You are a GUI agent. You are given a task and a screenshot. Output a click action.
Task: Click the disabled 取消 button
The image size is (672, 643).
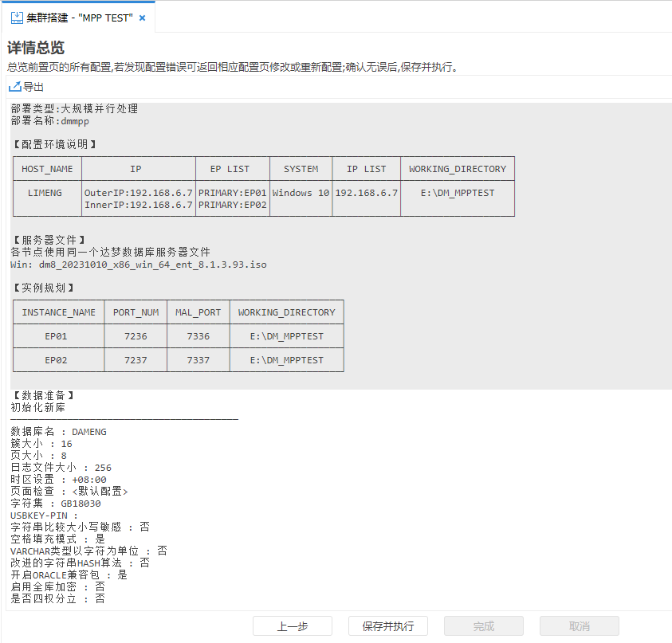coord(579,625)
